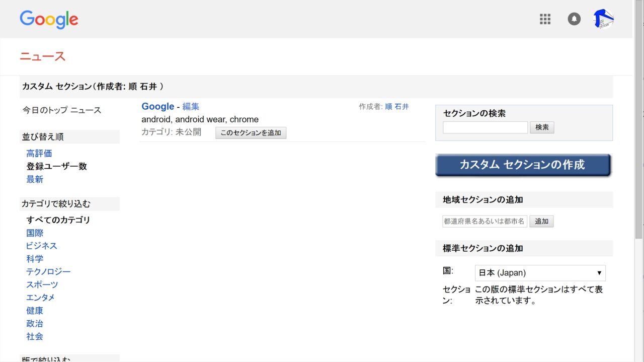Viewport: 644px width, 362px height.
Task: Click the 都道府県名 region input field
Action: (x=485, y=221)
